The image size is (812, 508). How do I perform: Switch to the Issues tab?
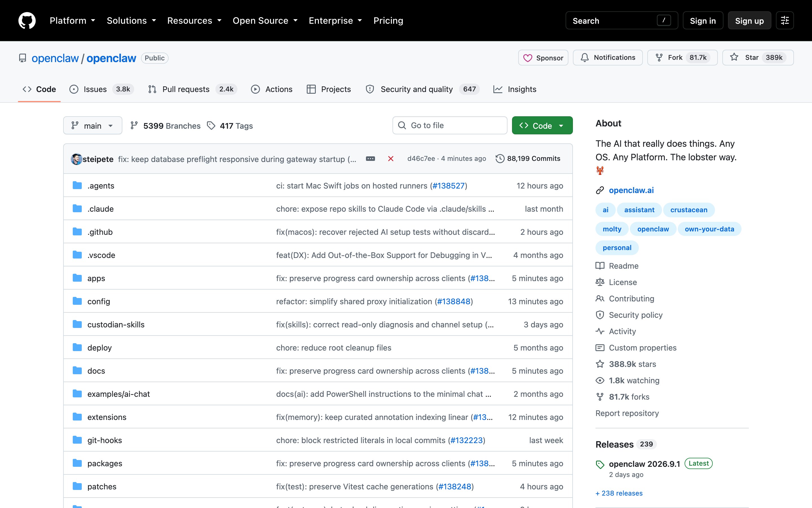(102, 89)
